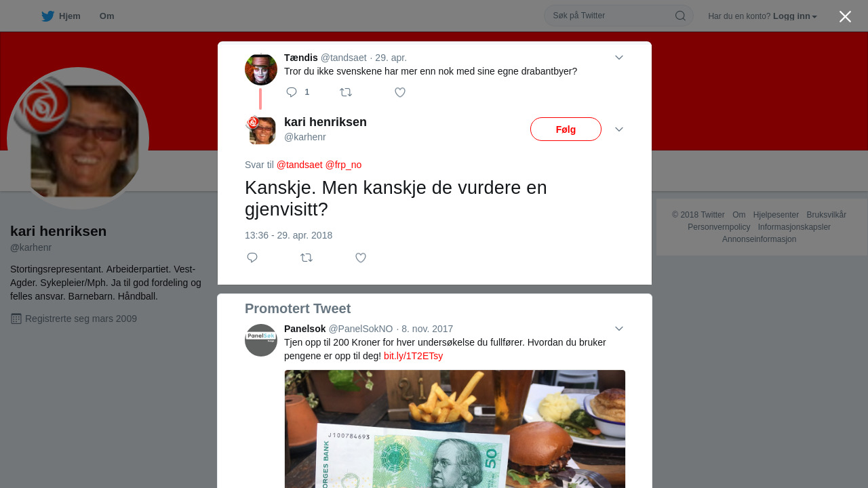The width and height of the screenshot is (868, 488).
Task: Go to the Hjem tab
Action: click(60, 16)
